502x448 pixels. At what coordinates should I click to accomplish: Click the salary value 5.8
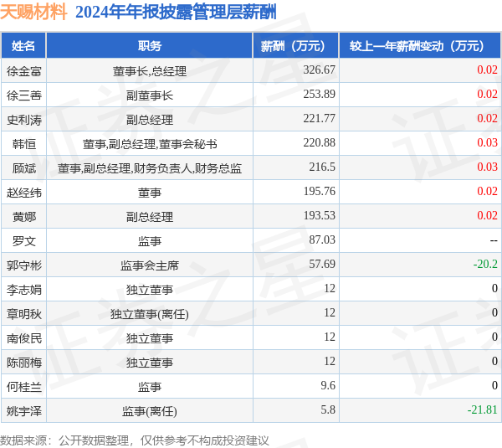[328, 409]
